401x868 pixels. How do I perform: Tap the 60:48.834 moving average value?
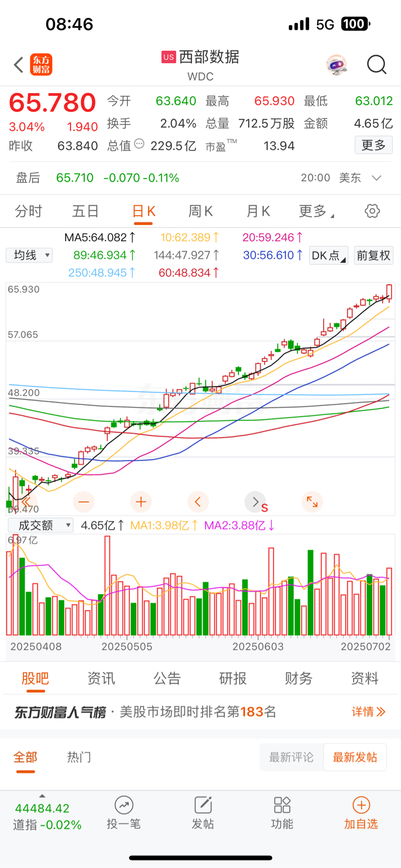click(x=189, y=273)
